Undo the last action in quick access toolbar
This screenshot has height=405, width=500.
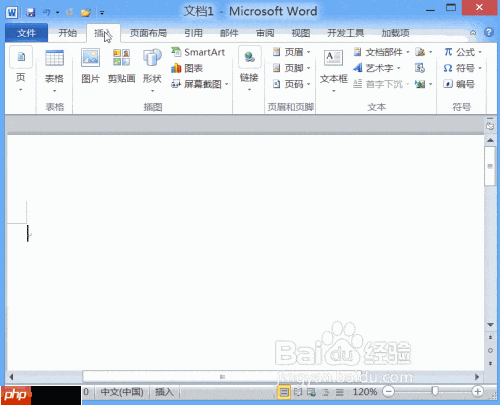[x=46, y=13]
